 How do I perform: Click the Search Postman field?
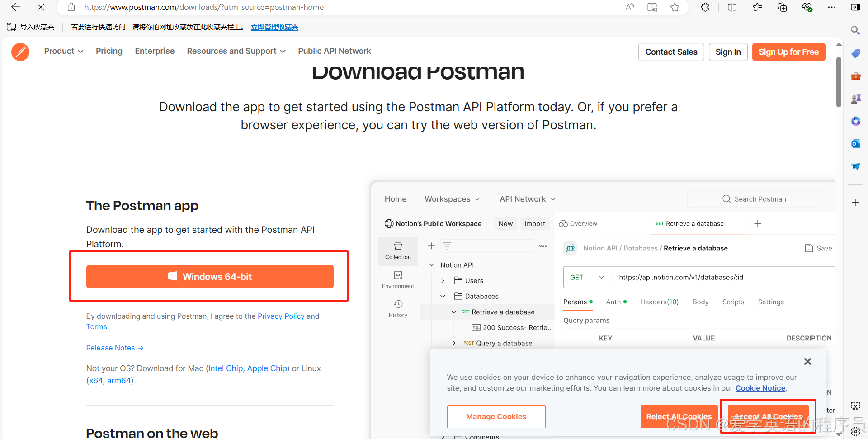point(754,199)
